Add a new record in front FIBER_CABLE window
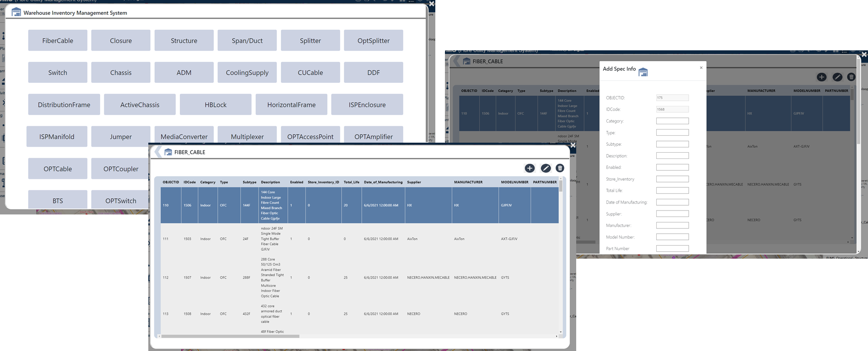The height and width of the screenshot is (351, 868). 529,168
